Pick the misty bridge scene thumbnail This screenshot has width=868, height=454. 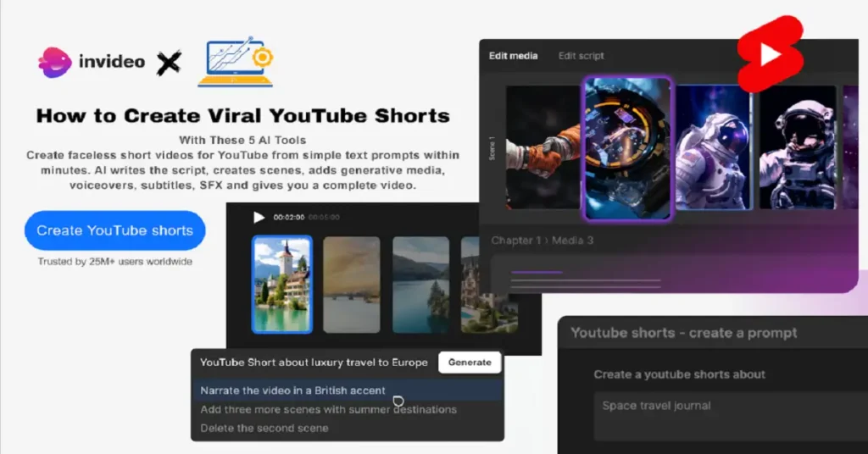click(352, 284)
